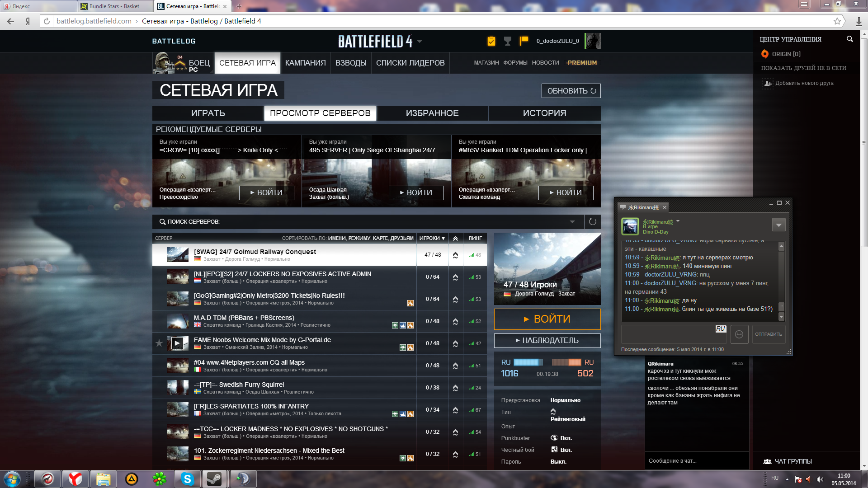Refresh the server list circular arrow icon

coord(593,222)
